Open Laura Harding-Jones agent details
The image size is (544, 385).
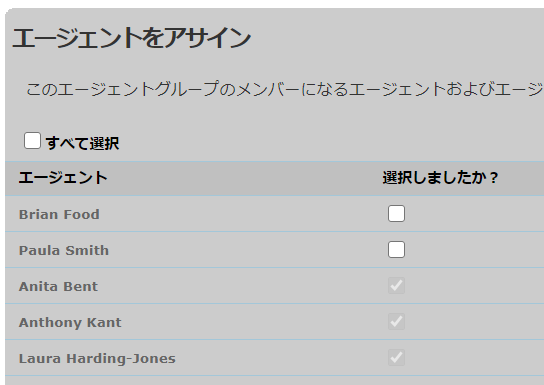pyautogui.click(x=97, y=359)
